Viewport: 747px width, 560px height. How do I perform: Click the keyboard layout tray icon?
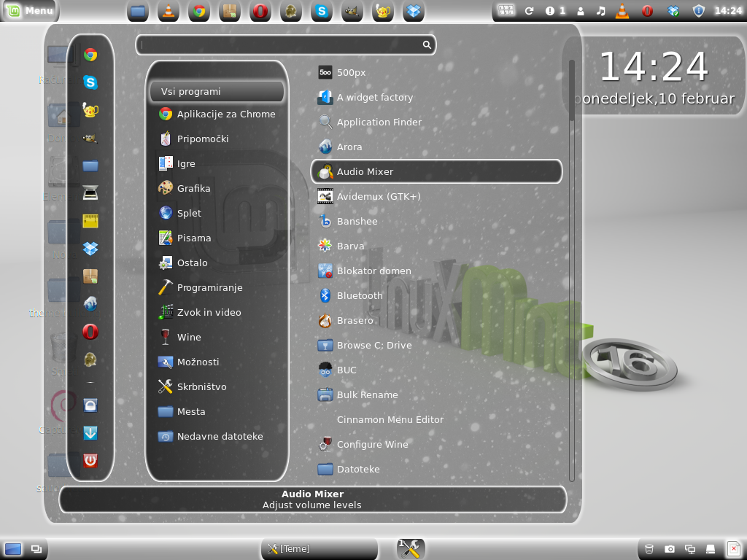click(x=506, y=10)
